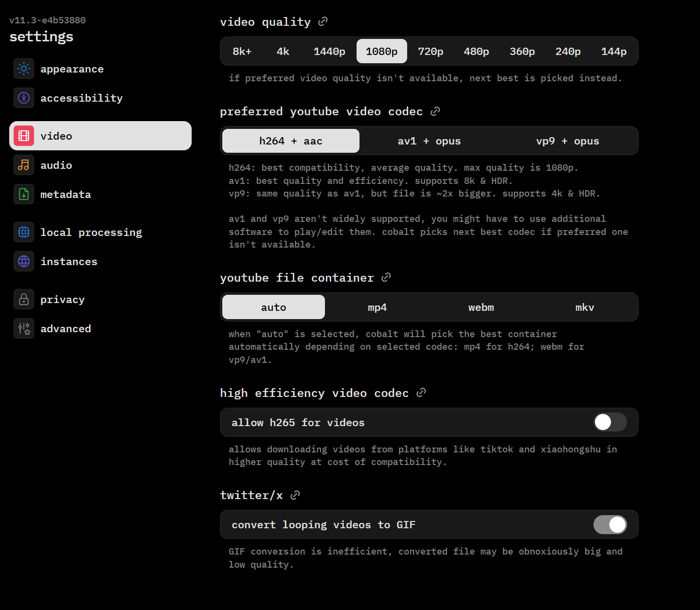Screen dimensions: 700x610
Task: Copy link icon next to video quality
Action: (x=323, y=21)
